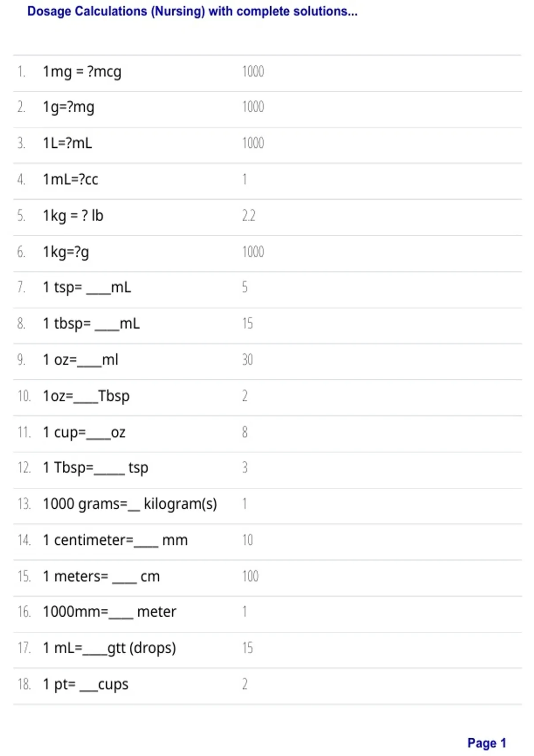Click the '1 centimeter=___ mm' question
This screenshot has height=756, width=534.
115,540
